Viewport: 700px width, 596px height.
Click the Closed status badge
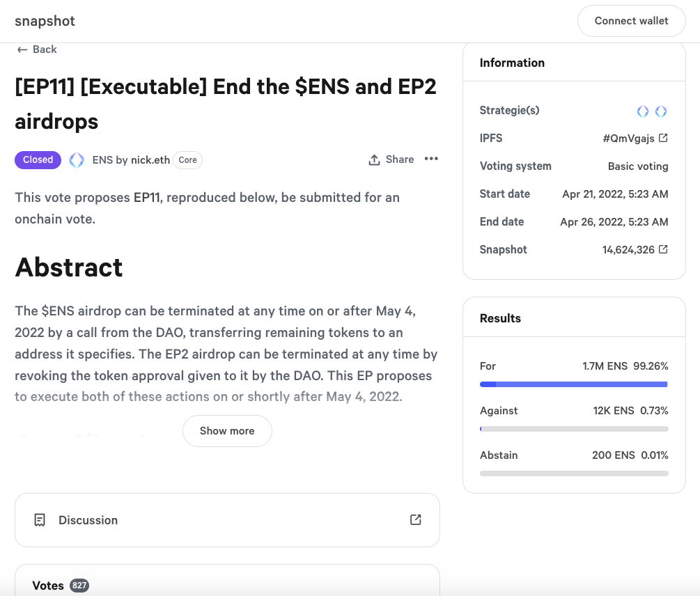tap(38, 159)
